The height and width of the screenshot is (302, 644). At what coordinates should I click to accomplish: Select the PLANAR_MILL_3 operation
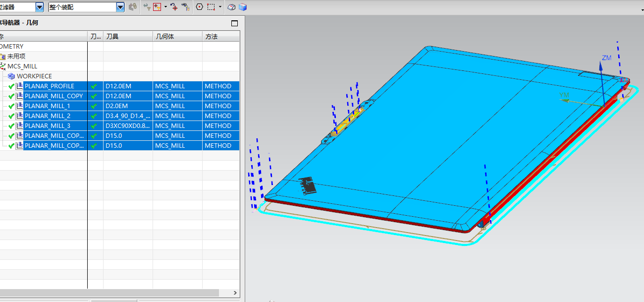pos(48,125)
